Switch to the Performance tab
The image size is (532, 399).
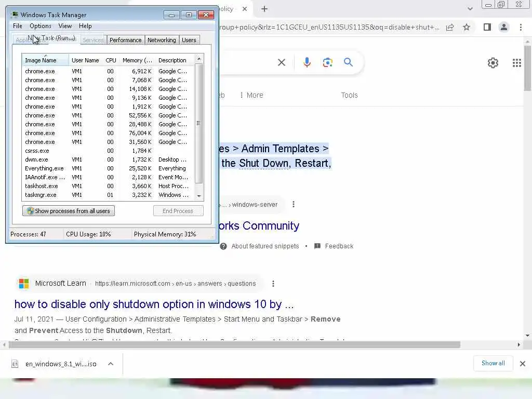pyautogui.click(x=126, y=40)
